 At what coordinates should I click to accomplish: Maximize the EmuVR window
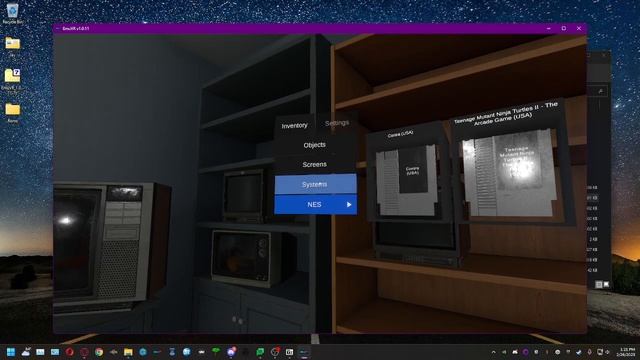click(x=564, y=29)
